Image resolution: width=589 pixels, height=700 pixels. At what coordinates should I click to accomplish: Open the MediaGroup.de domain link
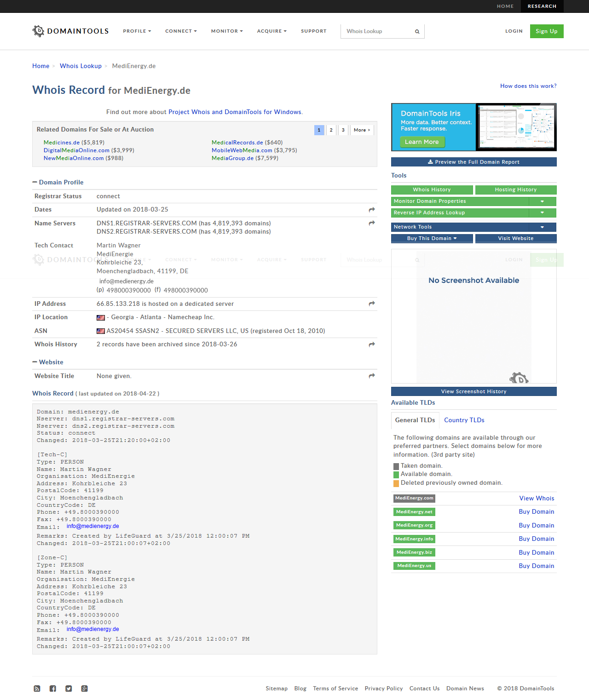pyautogui.click(x=232, y=158)
